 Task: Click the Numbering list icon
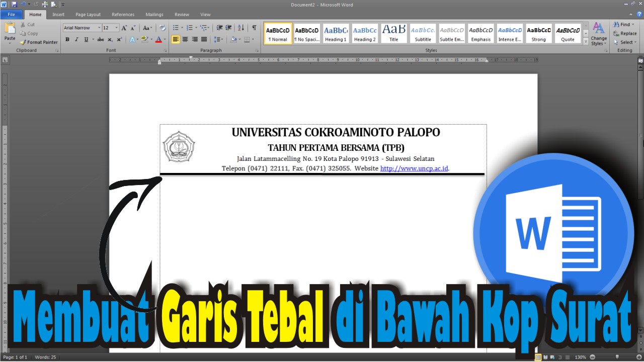(189, 28)
